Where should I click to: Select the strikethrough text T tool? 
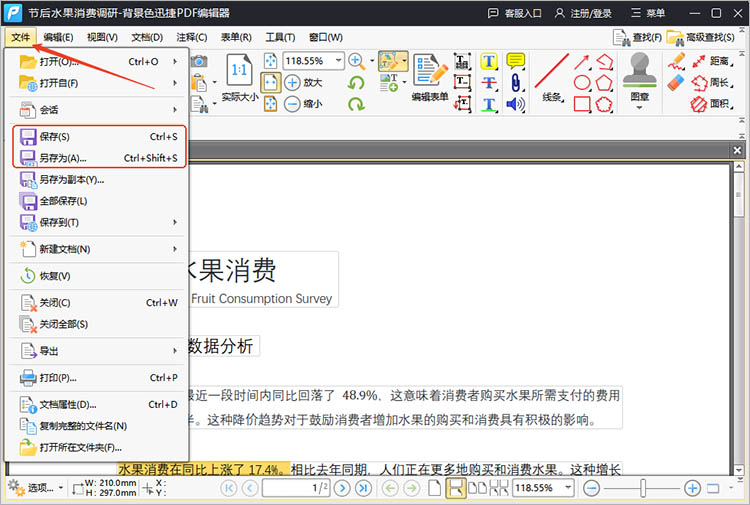coord(489,83)
